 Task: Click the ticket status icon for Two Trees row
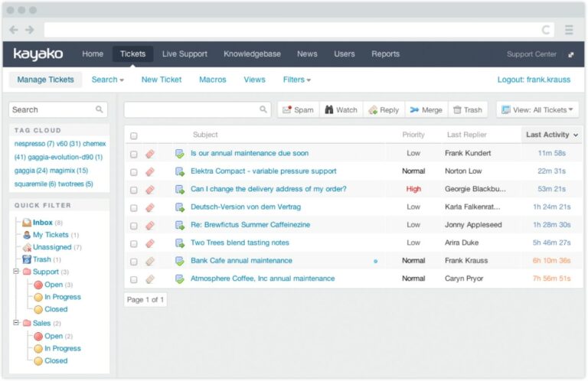[180, 243]
